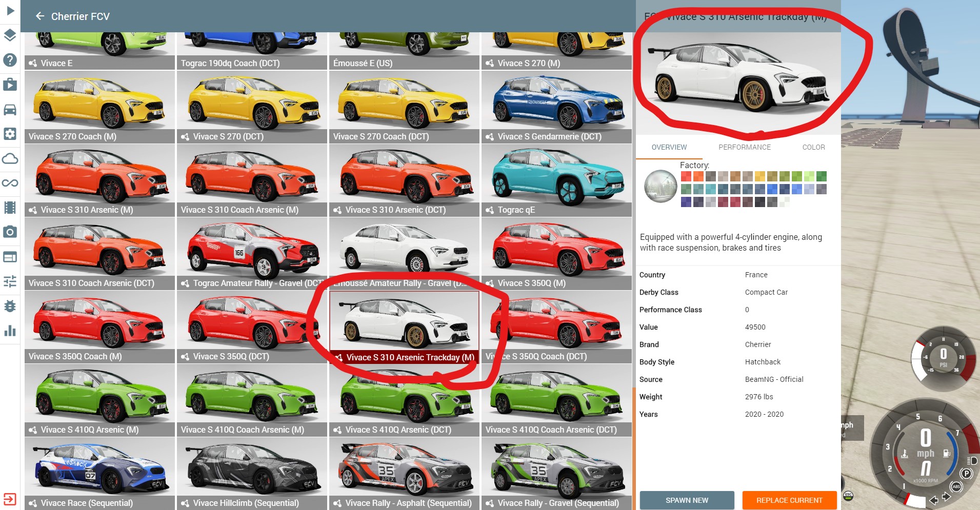Select the Vivace S 350Q (DCT) config
The width and height of the screenshot is (980, 510).
(x=252, y=327)
